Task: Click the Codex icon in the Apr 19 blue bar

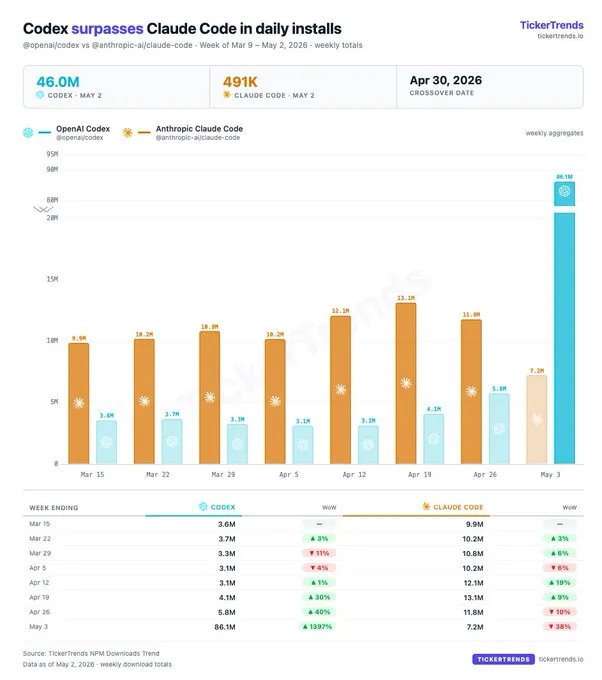Action: pyautogui.click(x=434, y=439)
